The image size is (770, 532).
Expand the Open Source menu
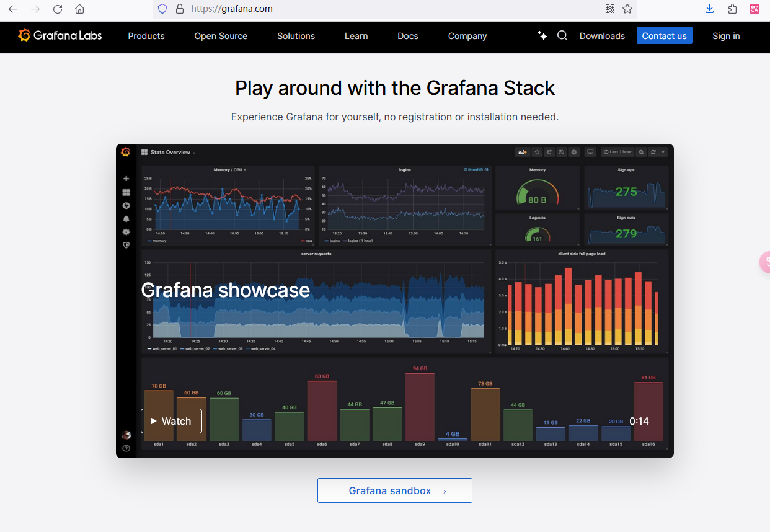point(221,36)
